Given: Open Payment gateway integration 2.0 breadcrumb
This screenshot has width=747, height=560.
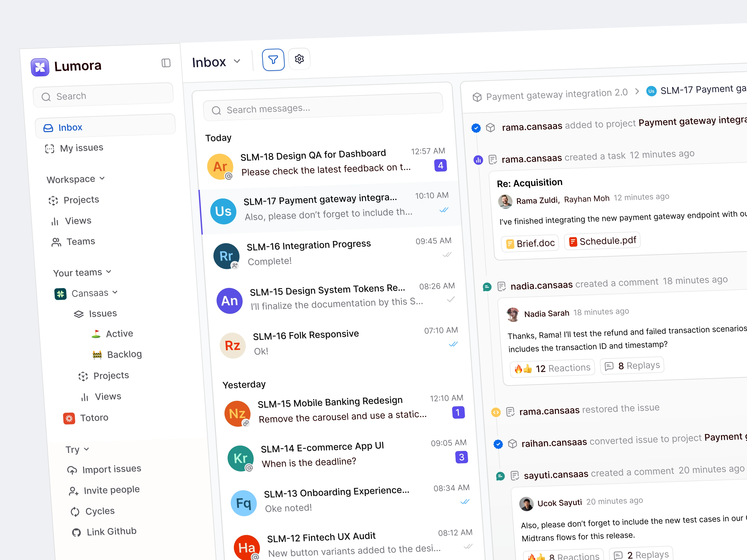Looking at the screenshot, I should (557, 94).
